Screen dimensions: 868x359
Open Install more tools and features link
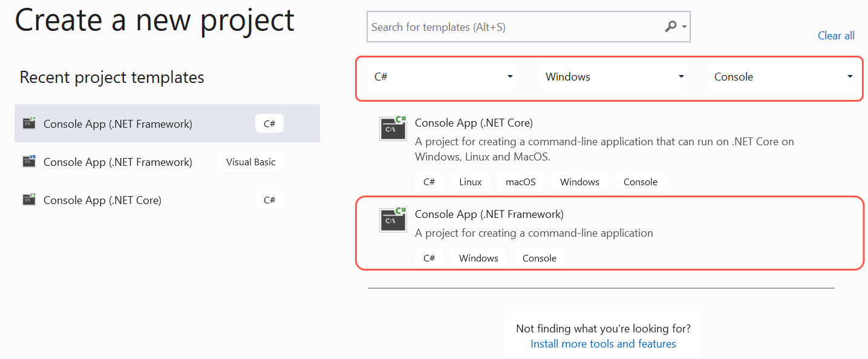tap(603, 344)
